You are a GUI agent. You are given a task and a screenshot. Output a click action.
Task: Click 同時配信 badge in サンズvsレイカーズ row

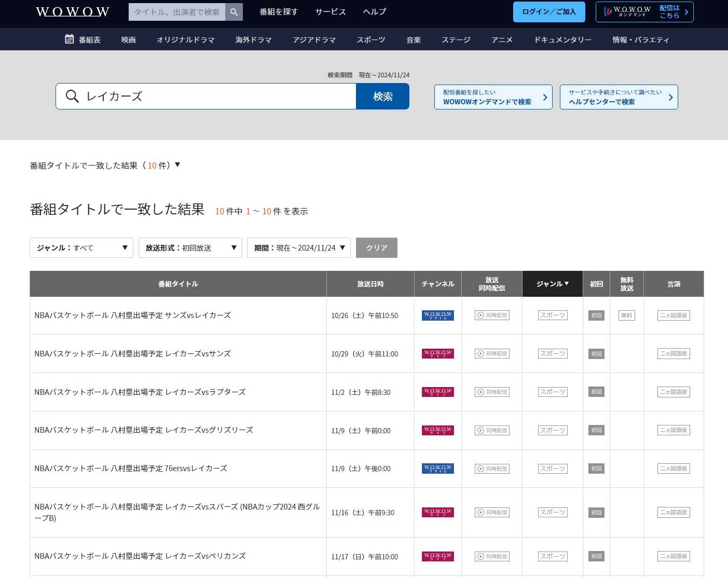point(492,315)
